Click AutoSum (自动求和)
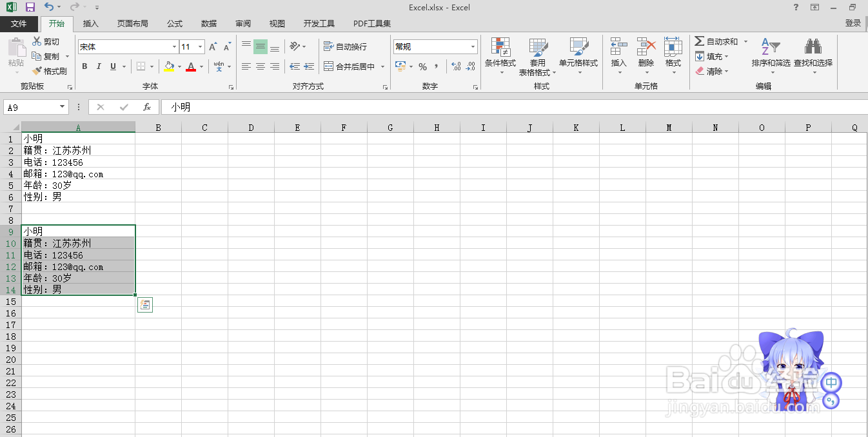Image resolution: width=868 pixels, height=437 pixels. point(716,41)
